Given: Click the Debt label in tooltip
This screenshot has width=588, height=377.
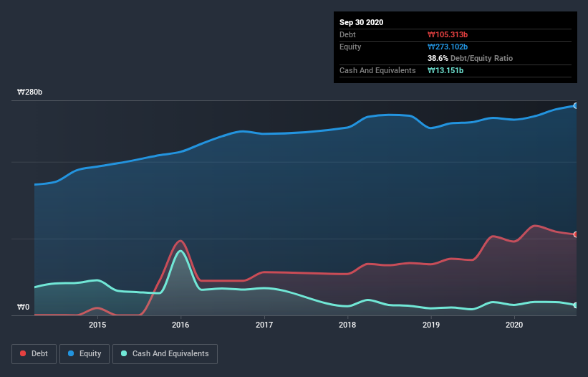Looking at the screenshot, I should point(347,35).
